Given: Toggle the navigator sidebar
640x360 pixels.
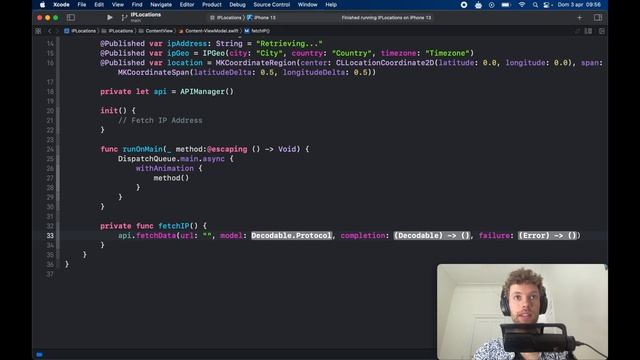Looking at the screenshot, I should [x=71, y=18].
